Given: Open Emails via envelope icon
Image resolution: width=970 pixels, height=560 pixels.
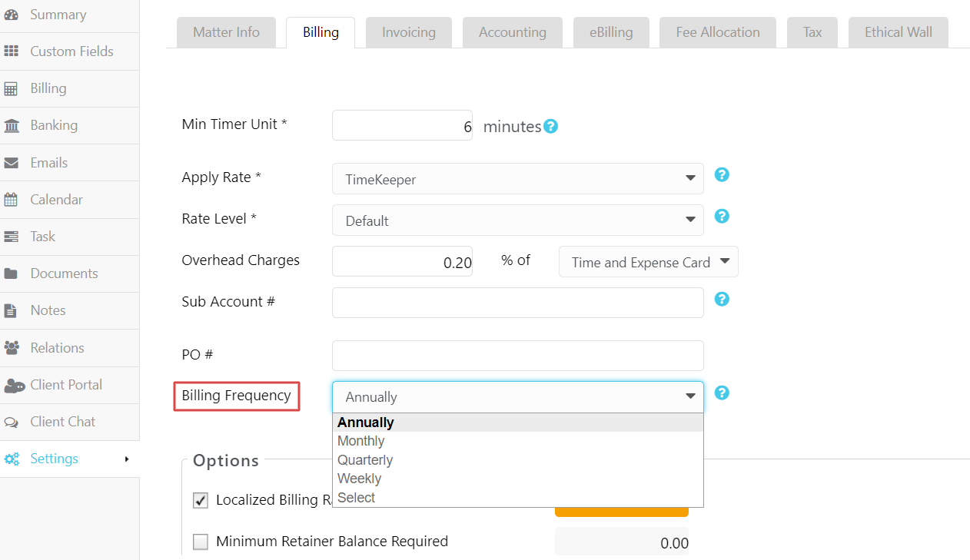Looking at the screenshot, I should coord(12,163).
